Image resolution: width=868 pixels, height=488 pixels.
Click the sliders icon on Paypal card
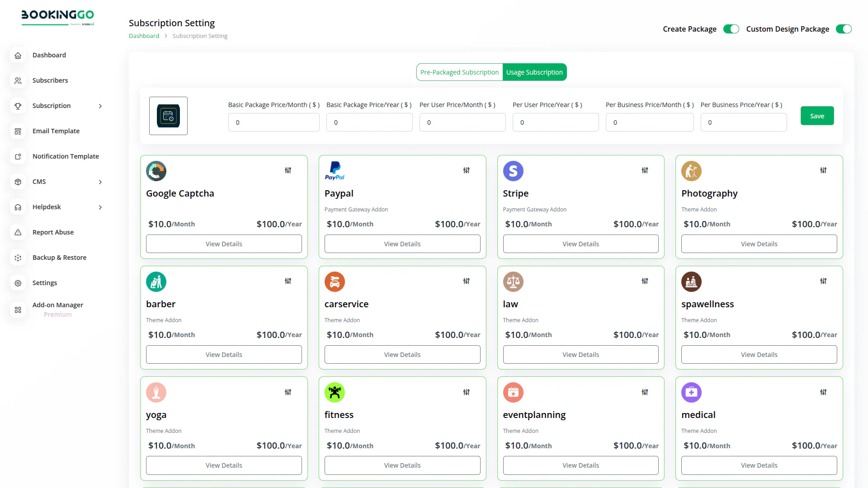pyautogui.click(x=467, y=170)
